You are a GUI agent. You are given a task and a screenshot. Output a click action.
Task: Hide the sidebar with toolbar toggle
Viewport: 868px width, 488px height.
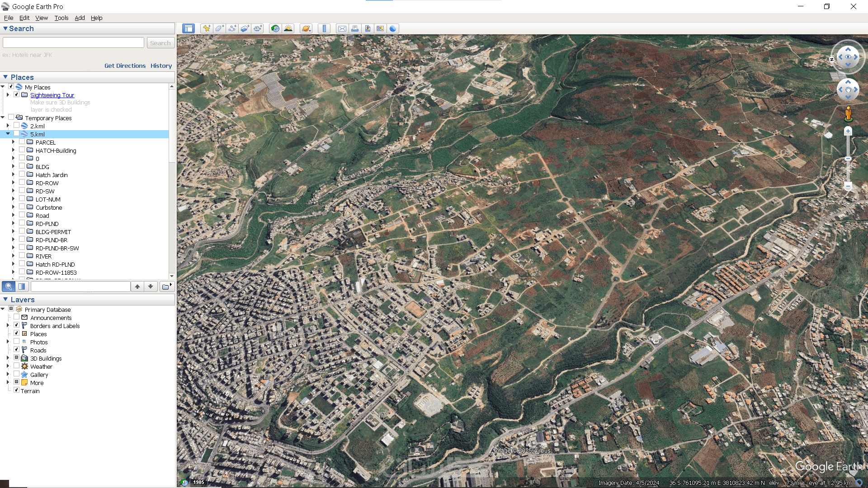[x=188, y=28]
